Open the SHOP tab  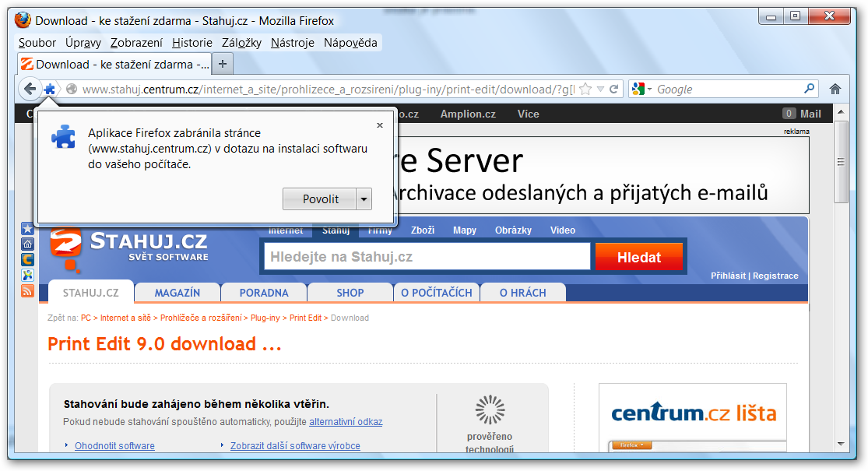tap(350, 293)
